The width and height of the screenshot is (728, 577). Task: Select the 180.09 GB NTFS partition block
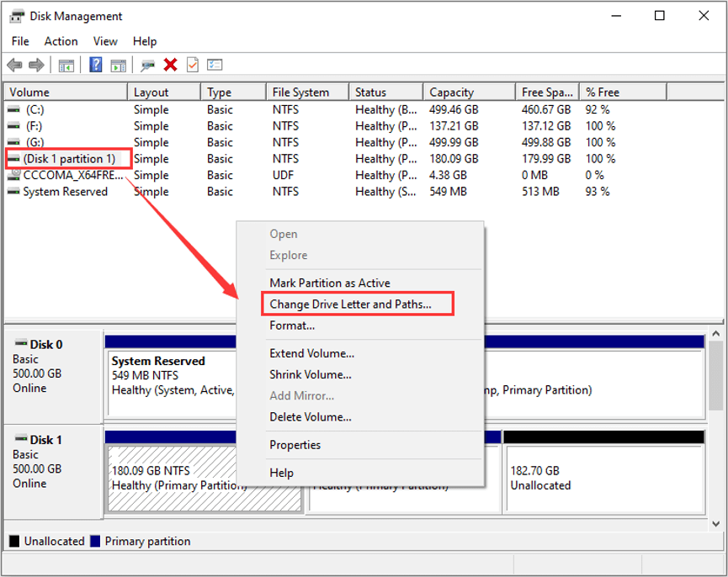tap(173, 479)
